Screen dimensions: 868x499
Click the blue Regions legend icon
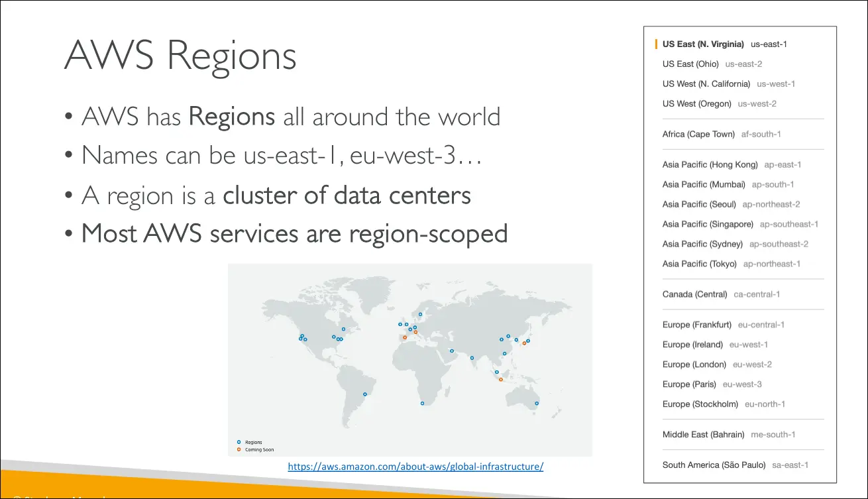(239, 442)
